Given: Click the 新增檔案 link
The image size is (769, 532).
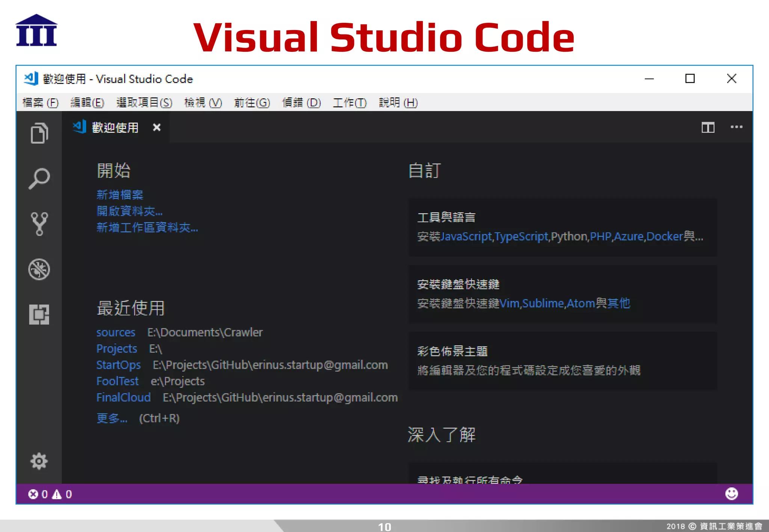Looking at the screenshot, I should 120,195.
